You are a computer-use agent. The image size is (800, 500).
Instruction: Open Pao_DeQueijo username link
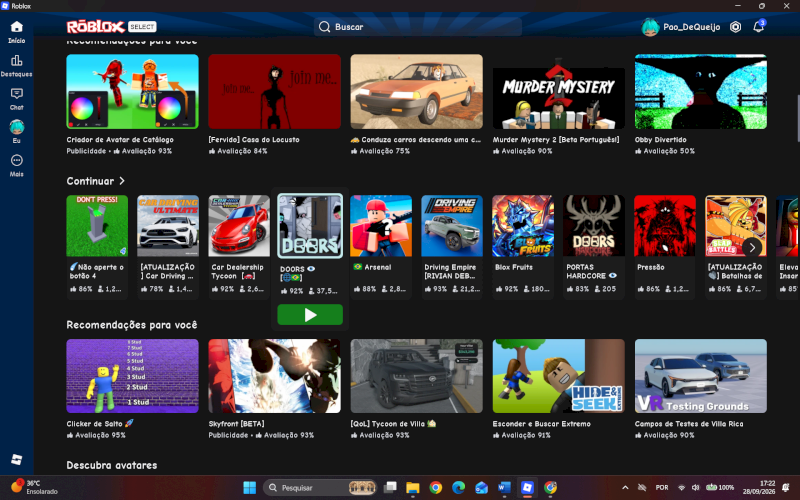click(x=691, y=27)
